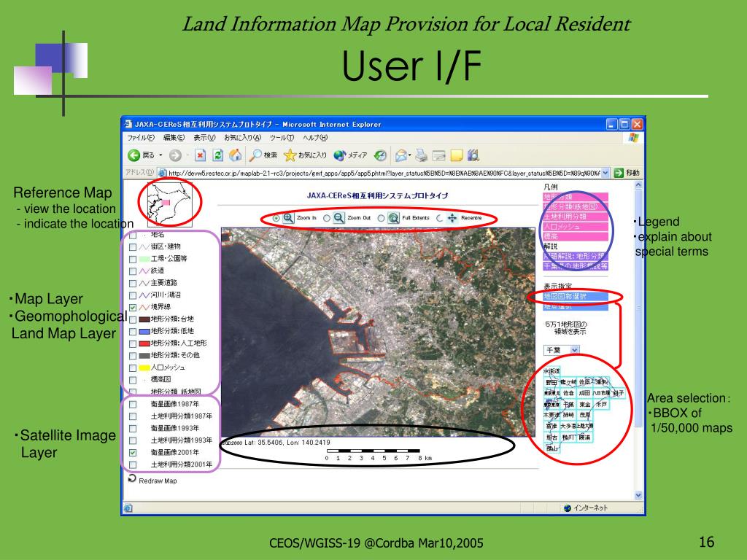The width and height of the screenshot is (747, 560).
Task: Enable the 人口メッシュ layer checkbox
Action: point(133,368)
